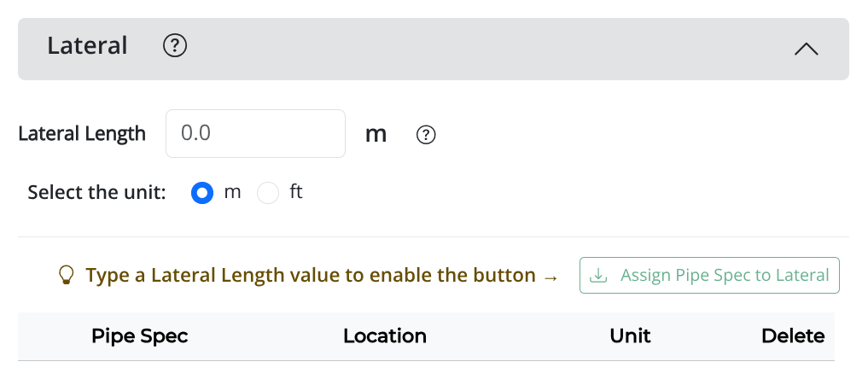Choose the 'ft' label text option
This screenshot has width=868, height=385.
coord(296,192)
